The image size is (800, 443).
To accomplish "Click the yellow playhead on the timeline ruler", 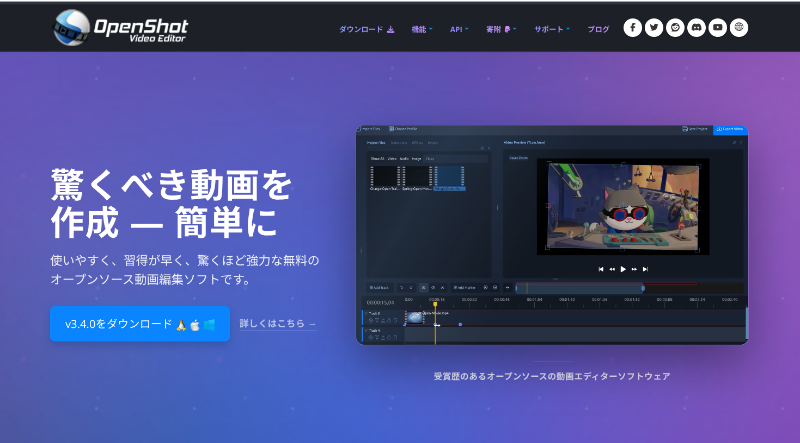I will click(x=435, y=304).
